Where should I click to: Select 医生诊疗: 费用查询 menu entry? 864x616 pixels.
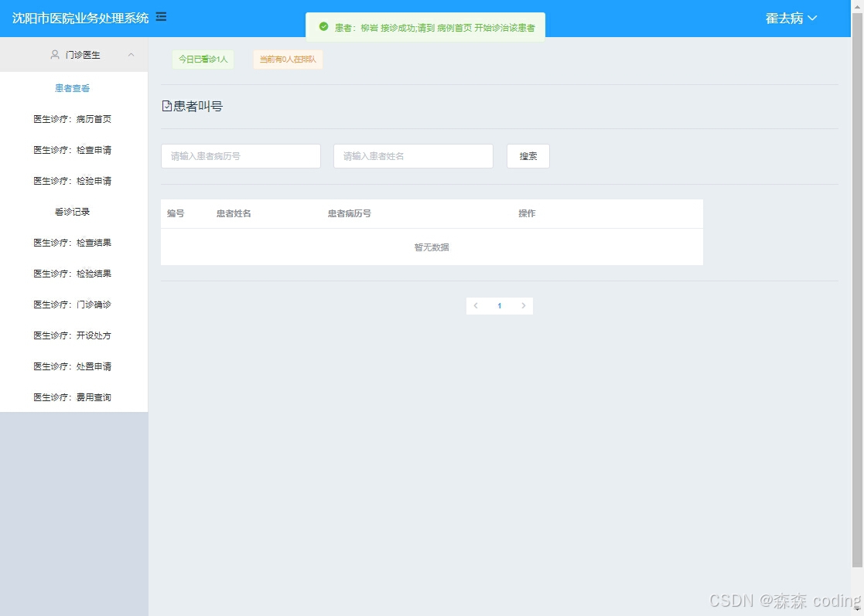pos(72,397)
